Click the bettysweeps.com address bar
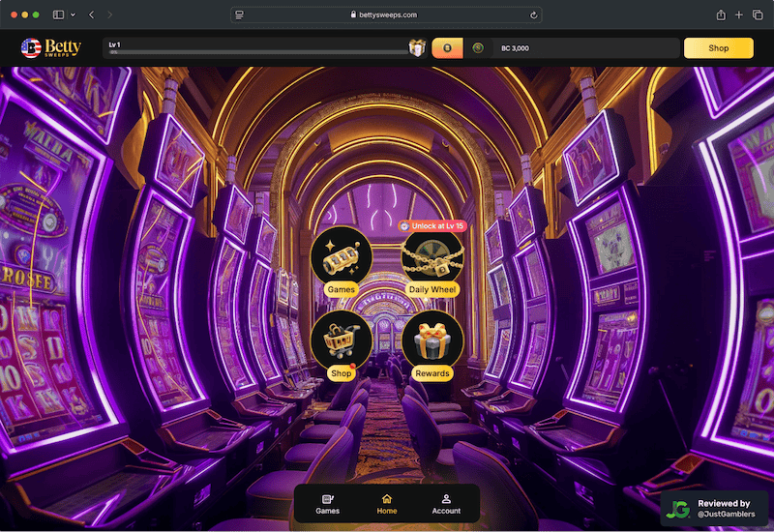Image resolution: width=774 pixels, height=532 pixels. (386, 15)
